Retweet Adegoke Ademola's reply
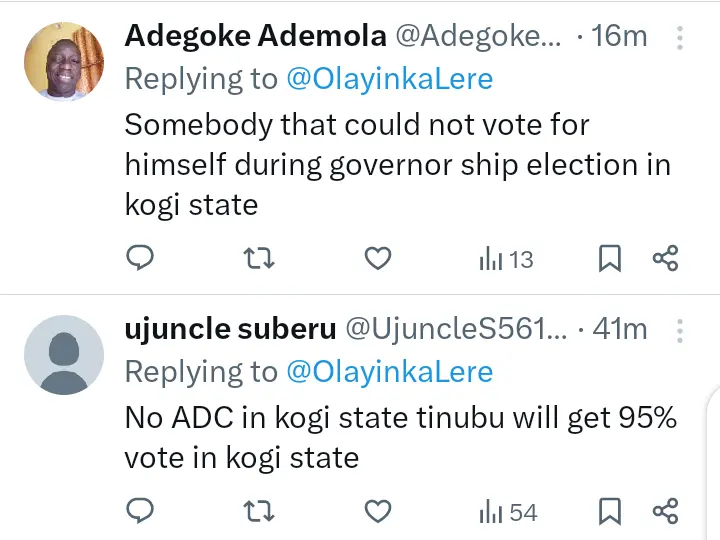 click(x=259, y=259)
